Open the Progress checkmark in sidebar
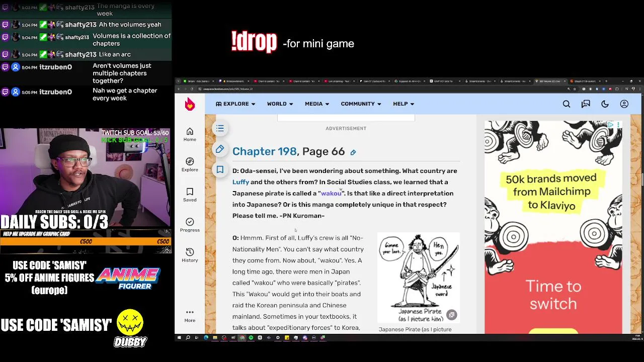644x362 pixels. pyautogui.click(x=190, y=225)
